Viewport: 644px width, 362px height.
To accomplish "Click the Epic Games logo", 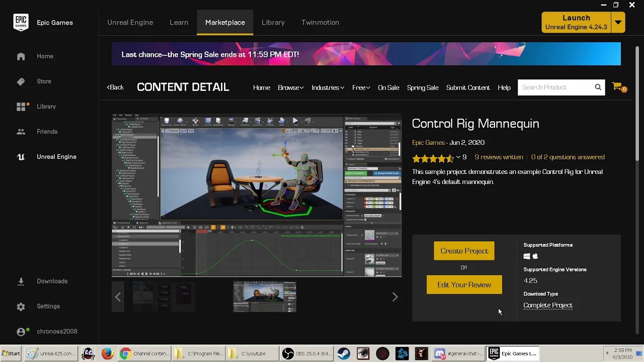I will (x=21, y=23).
